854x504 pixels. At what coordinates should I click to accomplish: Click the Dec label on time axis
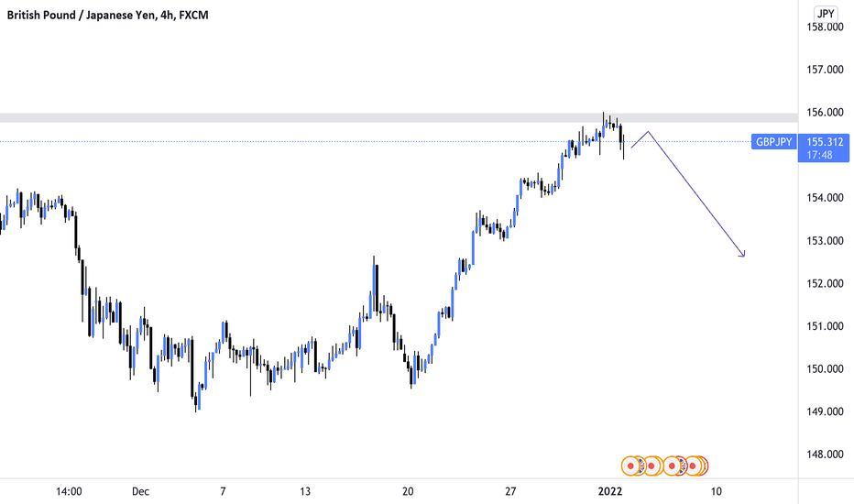point(140,491)
